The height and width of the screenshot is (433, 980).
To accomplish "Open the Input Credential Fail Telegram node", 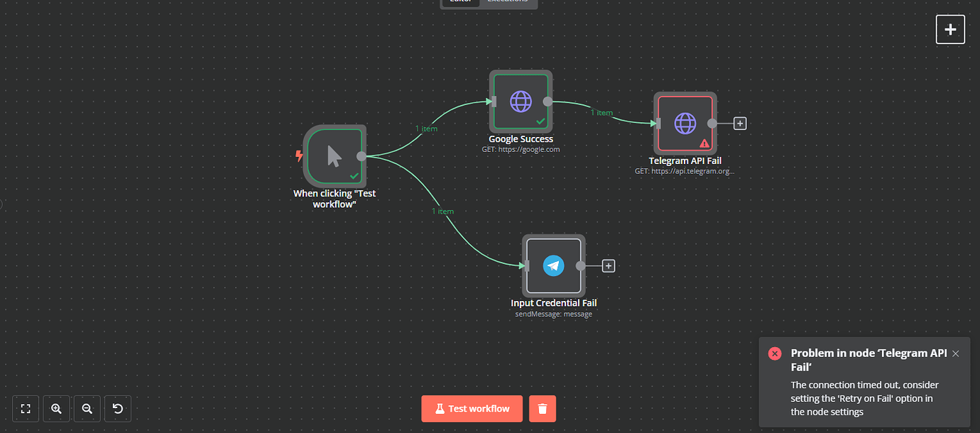I will [553, 265].
